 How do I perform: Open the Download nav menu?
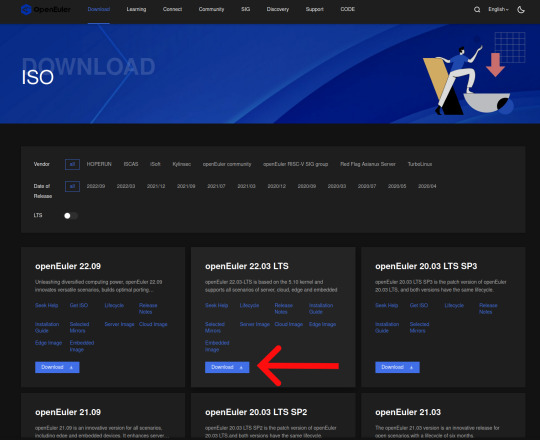[x=99, y=9]
